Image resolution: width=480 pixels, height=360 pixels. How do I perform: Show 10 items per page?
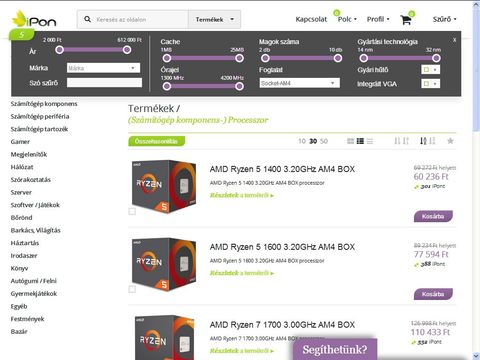point(302,141)
